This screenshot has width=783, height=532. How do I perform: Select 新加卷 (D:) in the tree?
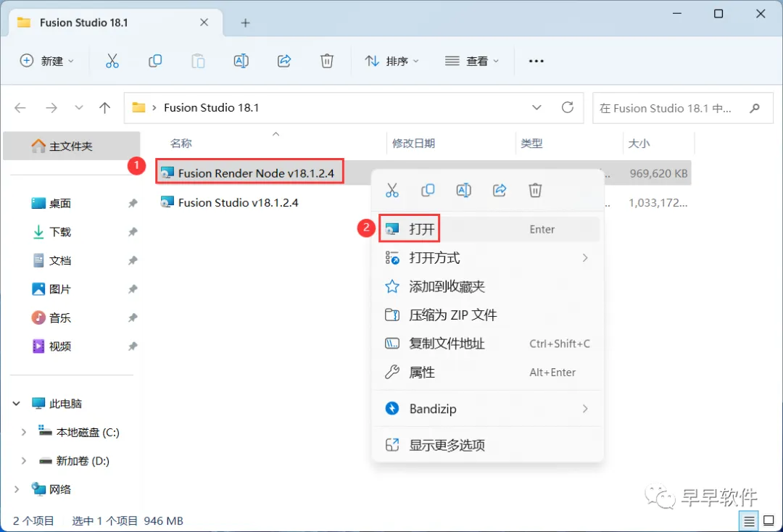coord(83,461)
